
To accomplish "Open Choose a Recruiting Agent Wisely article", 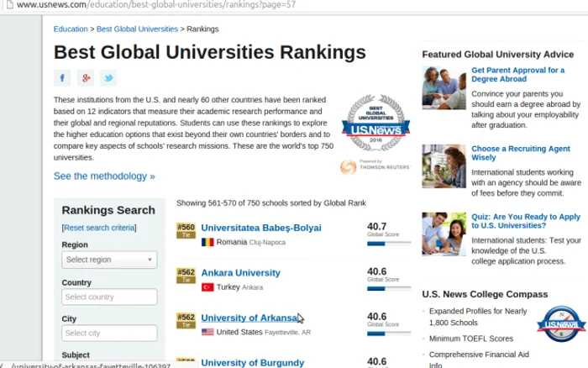I will (521, 153).
